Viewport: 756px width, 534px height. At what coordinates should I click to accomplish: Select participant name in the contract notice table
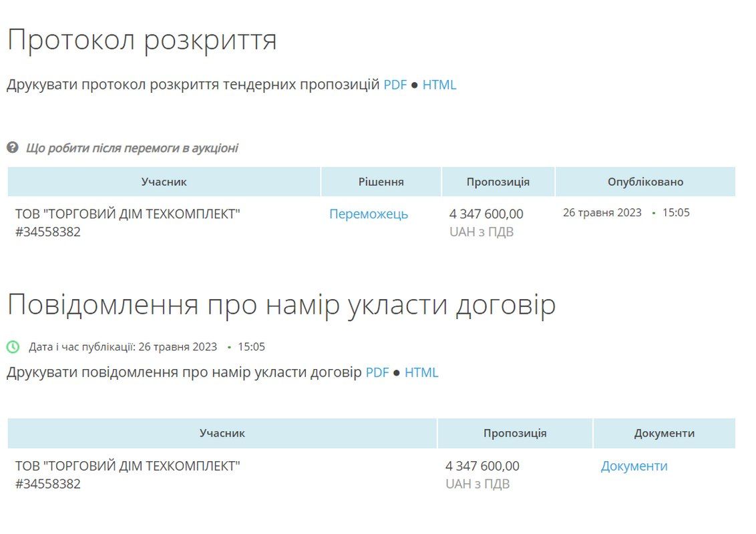tap(128, 466)
